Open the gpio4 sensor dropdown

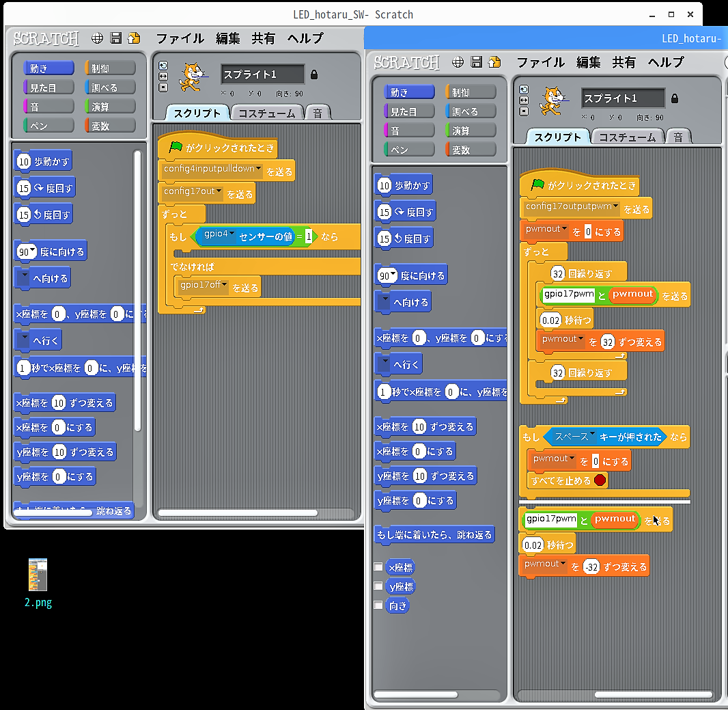point(232,234)
